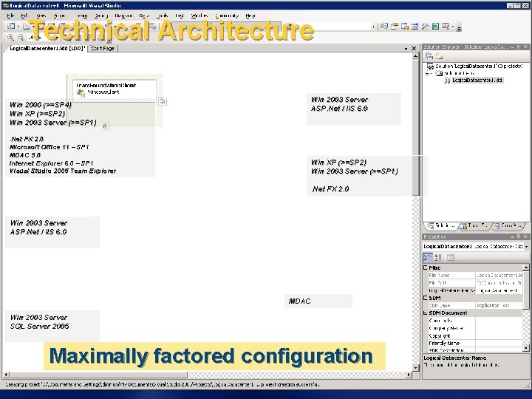This screenshot has width=532, height=399.
Task: Close the Properties panel
Action: 525,236
